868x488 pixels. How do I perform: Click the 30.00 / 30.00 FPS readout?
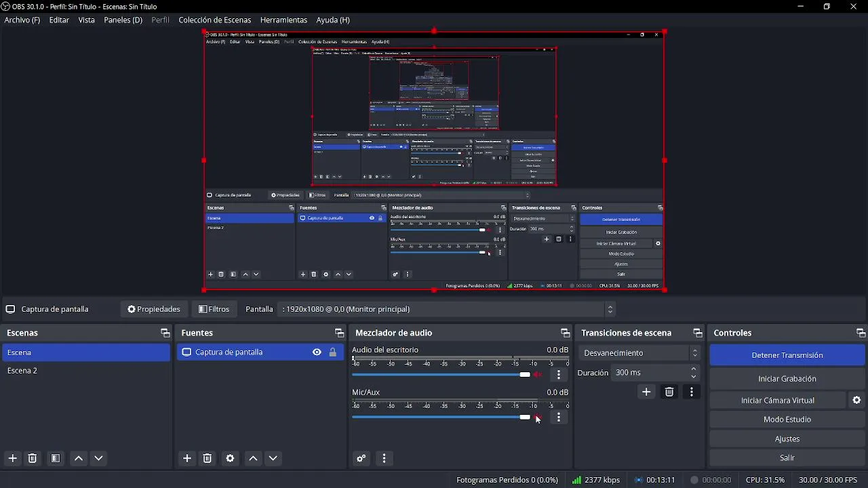coord(828,480)
